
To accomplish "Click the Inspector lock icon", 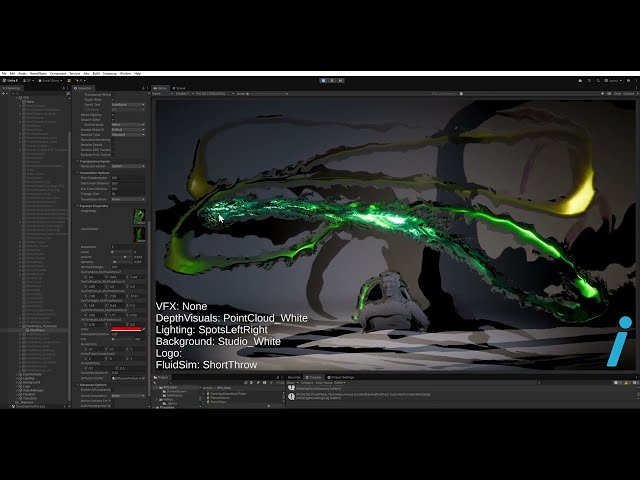I will pos(143,88).
